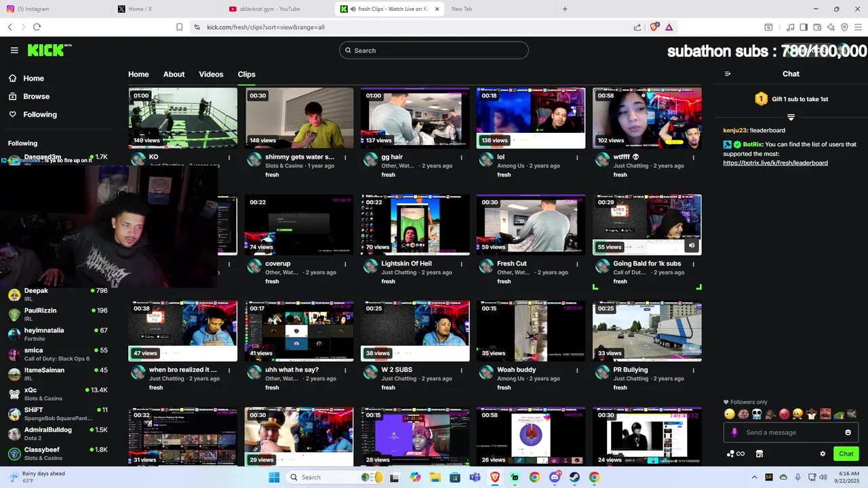Click Send a message input
868x488 pixels.
(x=791, y=432)
